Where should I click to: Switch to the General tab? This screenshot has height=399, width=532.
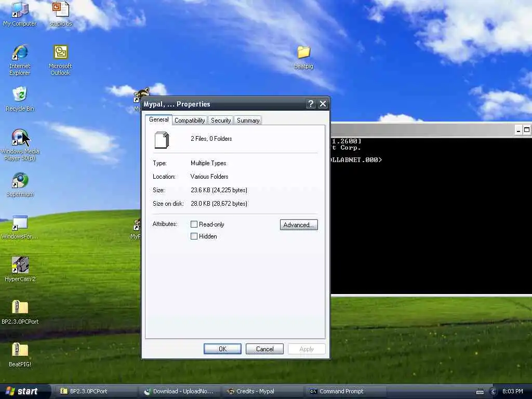[x=159, y=120]
